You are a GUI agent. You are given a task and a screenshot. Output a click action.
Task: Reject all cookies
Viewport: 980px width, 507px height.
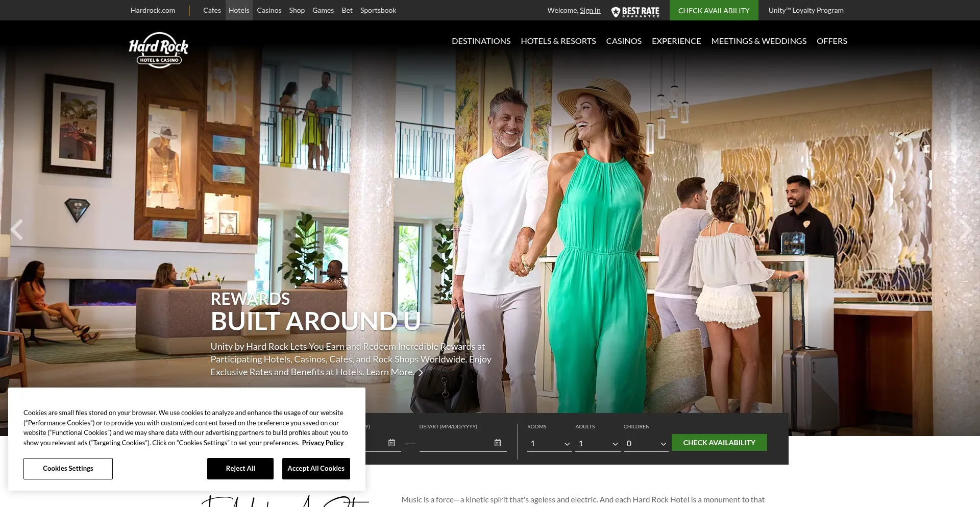point(240,468)
